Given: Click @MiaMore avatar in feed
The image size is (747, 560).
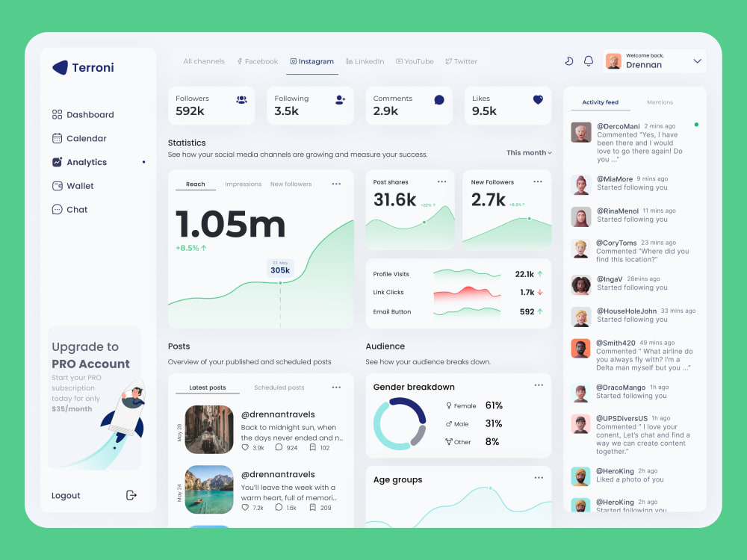Looking at the screenshot, I should [580, 184].
